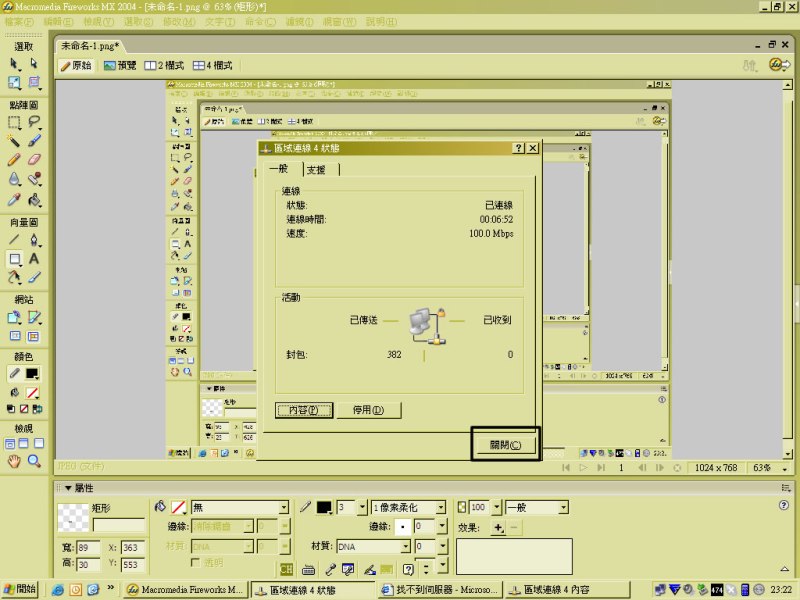Choose the Crop tool
The image size is (800, 600).
pyautogui.click(x=34, y=82)
